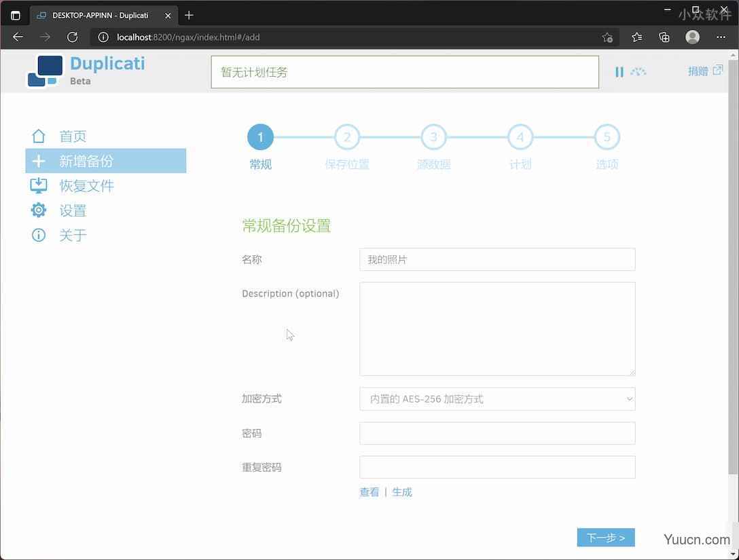Click the page vertical scrollbar

733,266
